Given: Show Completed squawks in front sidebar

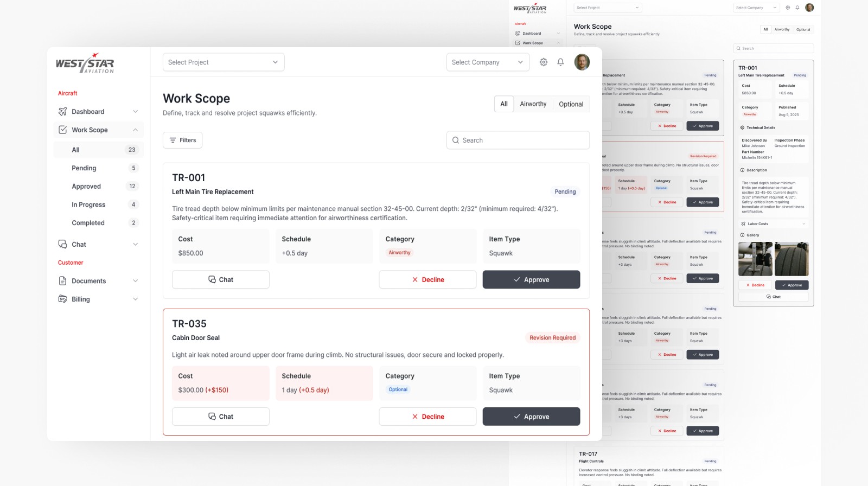Looking at the screenshot, I should (99, 223).
